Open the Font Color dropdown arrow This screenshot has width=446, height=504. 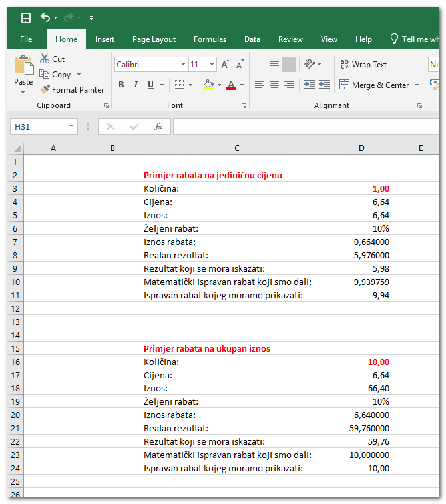[x=242, y=85]
